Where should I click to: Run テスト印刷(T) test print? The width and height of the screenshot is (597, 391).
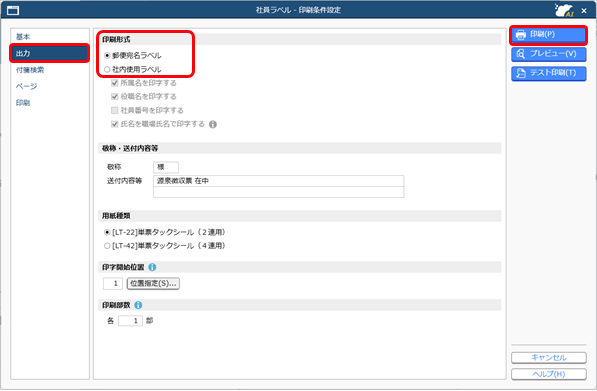(549, 73)
